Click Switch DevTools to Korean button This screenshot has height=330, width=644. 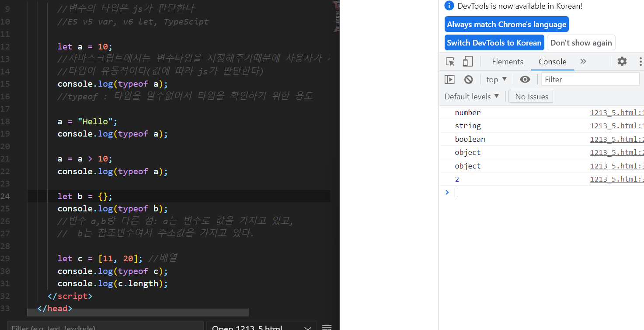click(x=494, y=43)
